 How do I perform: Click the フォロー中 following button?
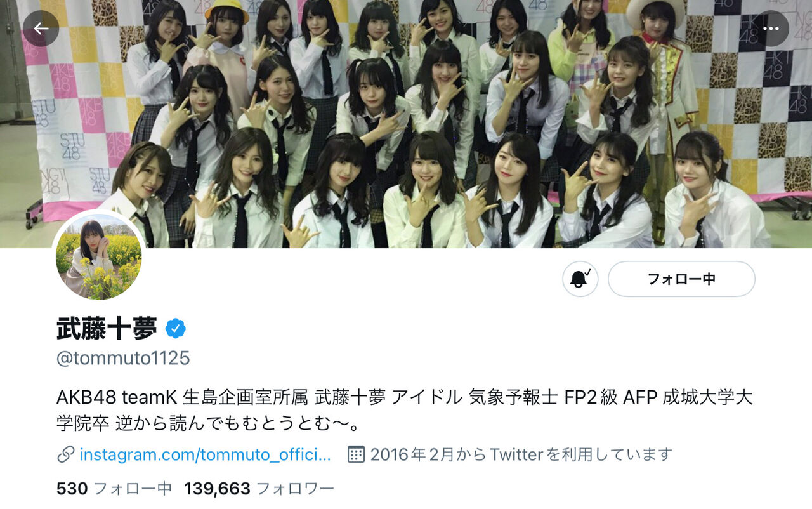point(681,279)
